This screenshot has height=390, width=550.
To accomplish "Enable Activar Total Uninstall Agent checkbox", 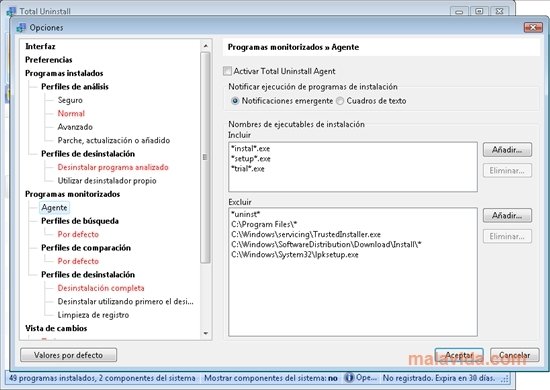I will (x=228, y=71).
